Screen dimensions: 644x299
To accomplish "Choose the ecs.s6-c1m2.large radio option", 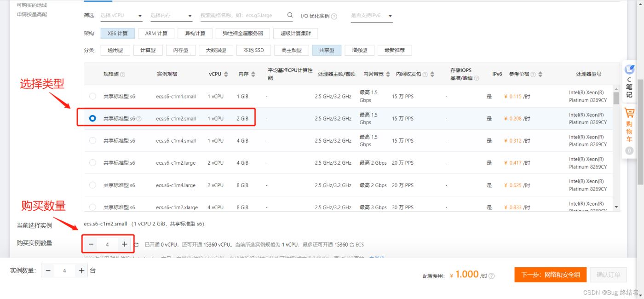I will [92, 163].
